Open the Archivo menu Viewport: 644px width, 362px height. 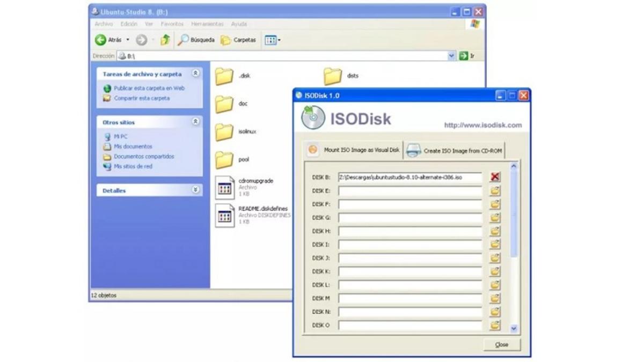[104, 24]
